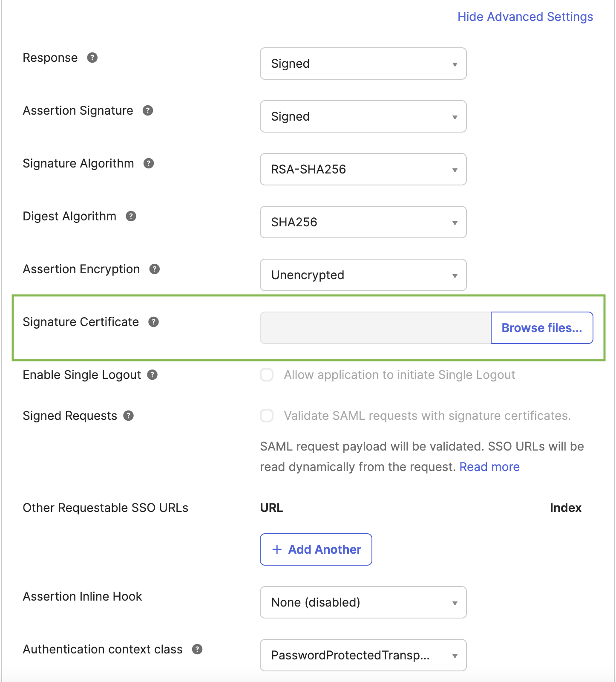
Task: Open the Response dropdown showing Signed
Action: [x=363, y=64]
